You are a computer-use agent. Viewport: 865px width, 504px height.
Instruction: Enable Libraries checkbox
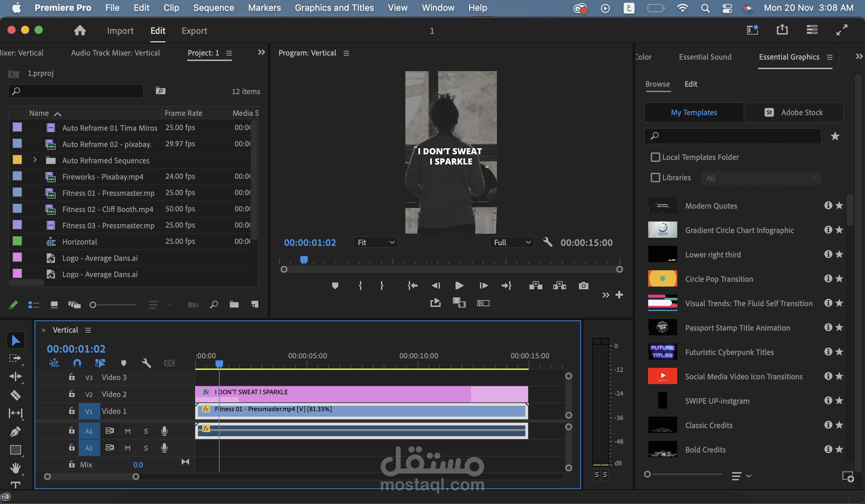tap(655, 177)
